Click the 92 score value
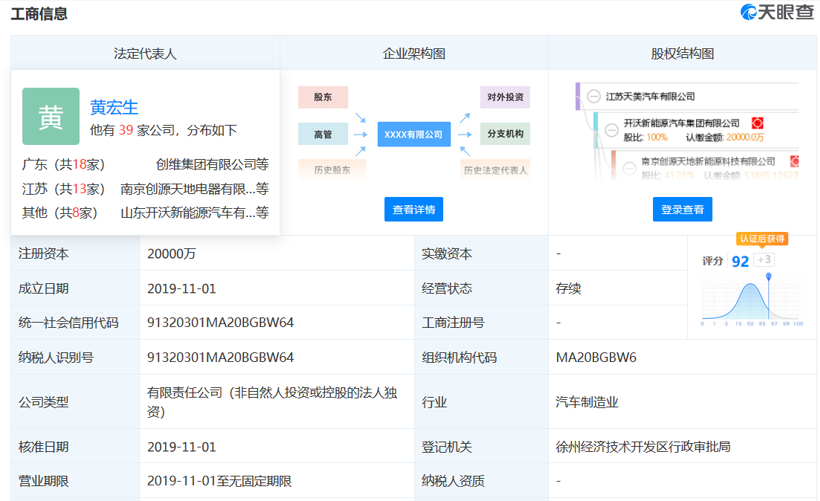 (740, 261)
